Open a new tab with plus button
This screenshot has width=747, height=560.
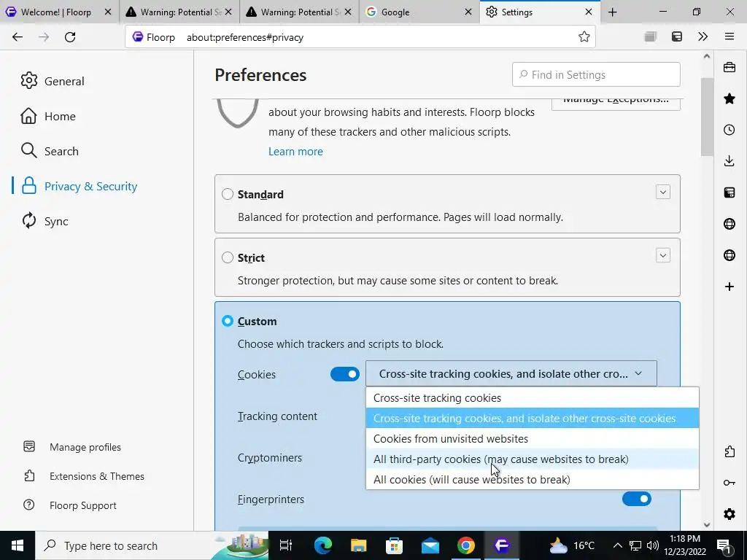[x=613, y=12]
